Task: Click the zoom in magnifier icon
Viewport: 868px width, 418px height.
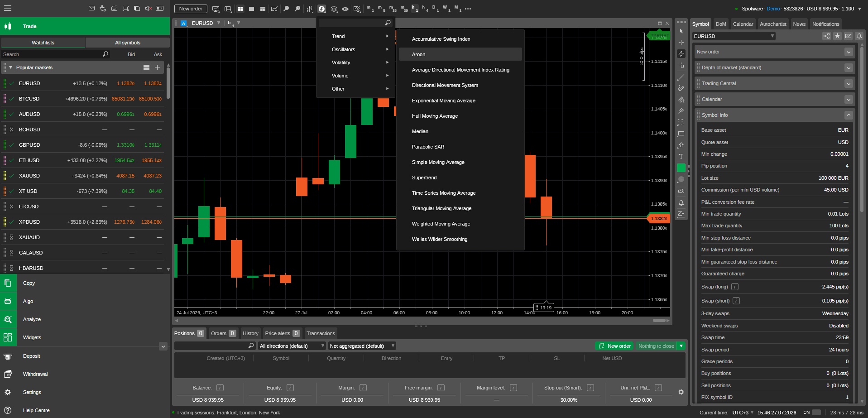Action: 297,9
